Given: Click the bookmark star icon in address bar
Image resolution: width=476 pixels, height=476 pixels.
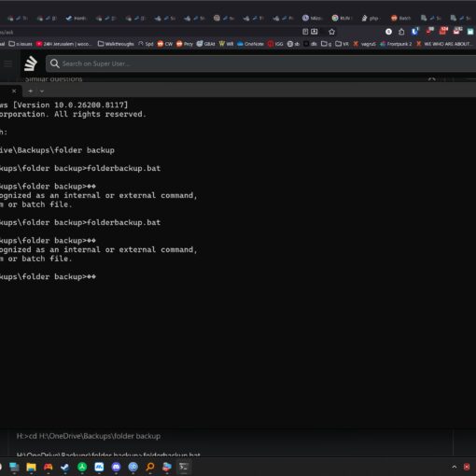Looking at the screenshot, I should coord(331,32).
